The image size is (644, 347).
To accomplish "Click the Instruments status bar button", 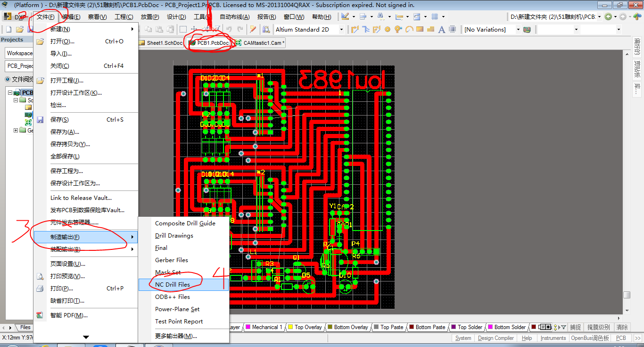I will coord(553,338).
